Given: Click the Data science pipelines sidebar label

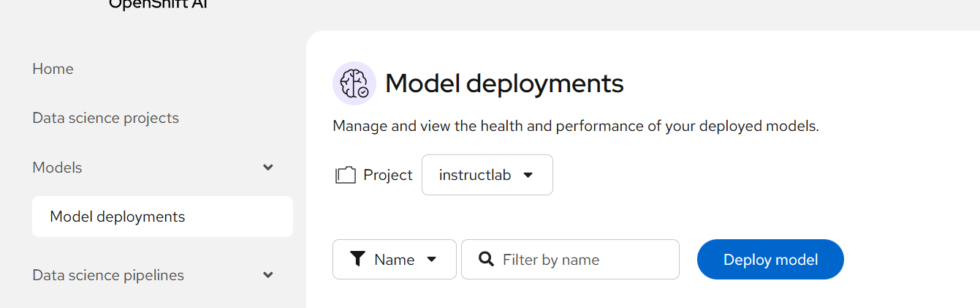Looking at the screenshot, I should coord(108,275).
